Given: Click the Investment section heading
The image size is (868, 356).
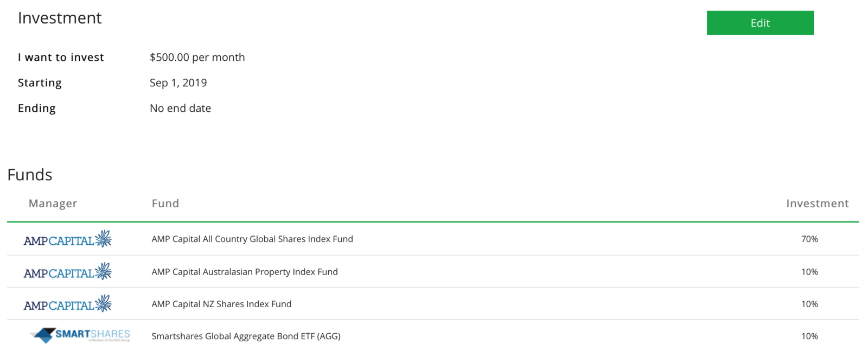Looking at the screenshot, I should (60, 17).
